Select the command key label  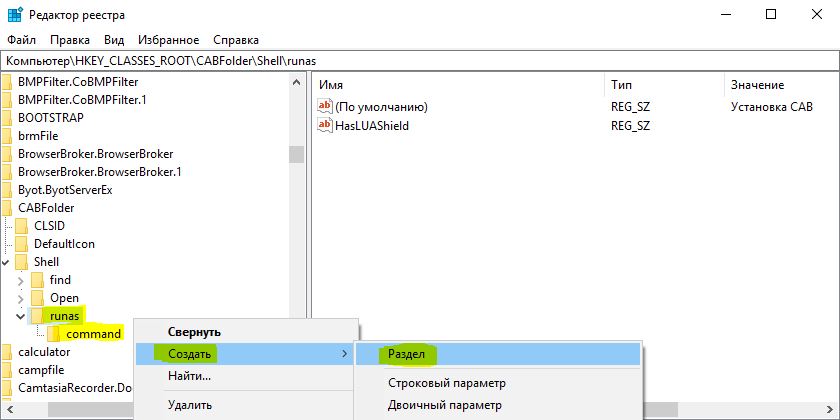[94, 334]
